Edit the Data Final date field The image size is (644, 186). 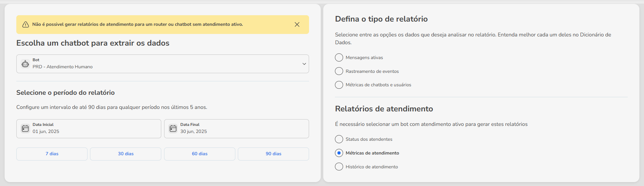pos(236,129)
